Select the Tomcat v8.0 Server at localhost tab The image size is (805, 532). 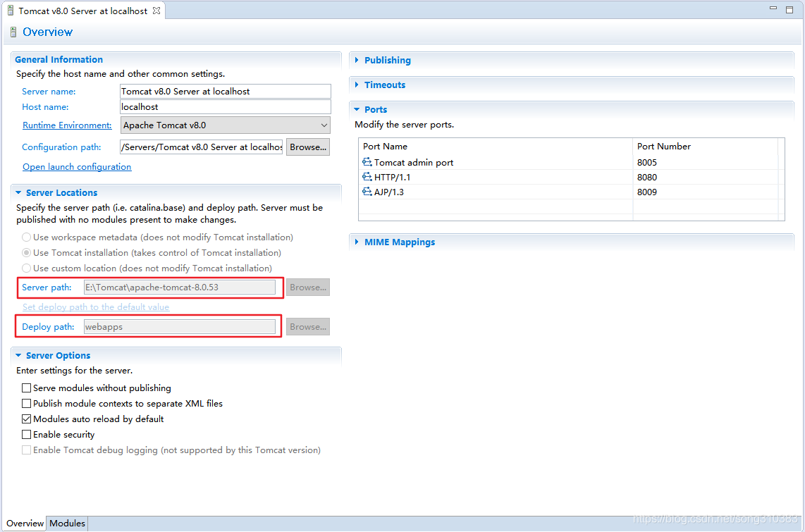82,11
